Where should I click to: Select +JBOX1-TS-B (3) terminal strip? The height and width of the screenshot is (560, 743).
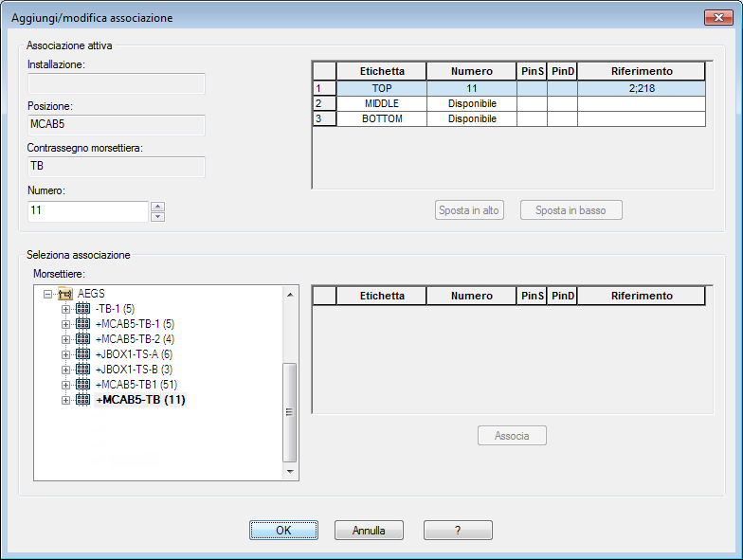point(135,370)
